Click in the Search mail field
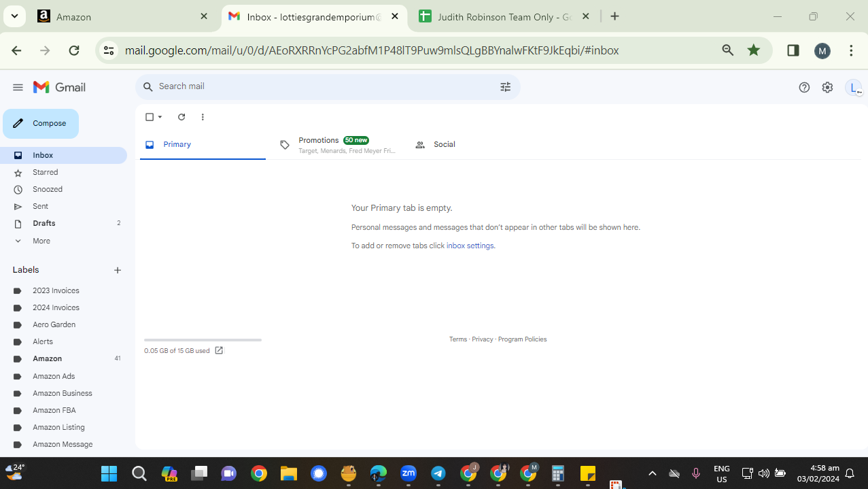The width and height of the screenshot is (868, 489). coord(326,86)
